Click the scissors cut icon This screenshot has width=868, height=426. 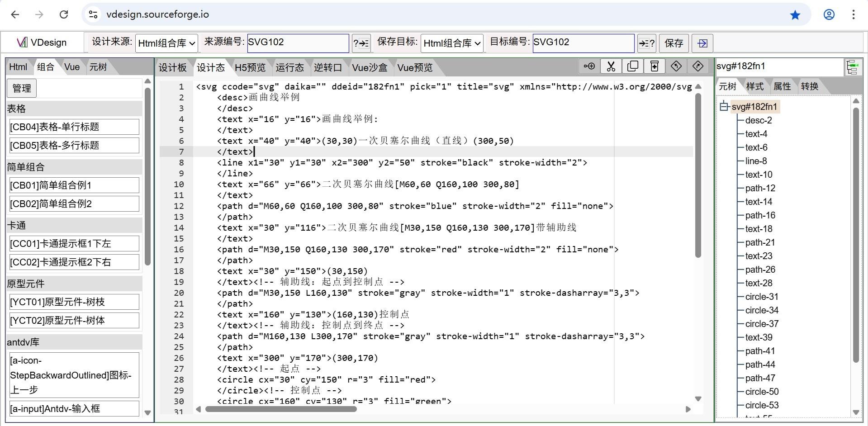point(611,66)
